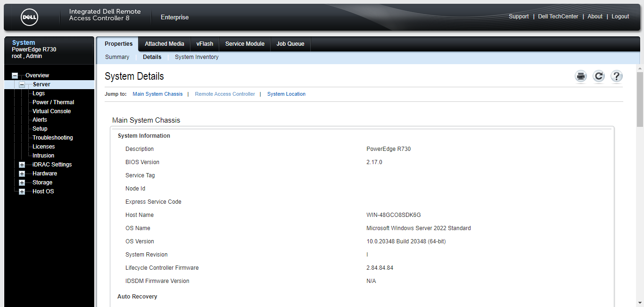644x307 pixels.
Task: Click the Logout link
Action: tap(620, 17)
